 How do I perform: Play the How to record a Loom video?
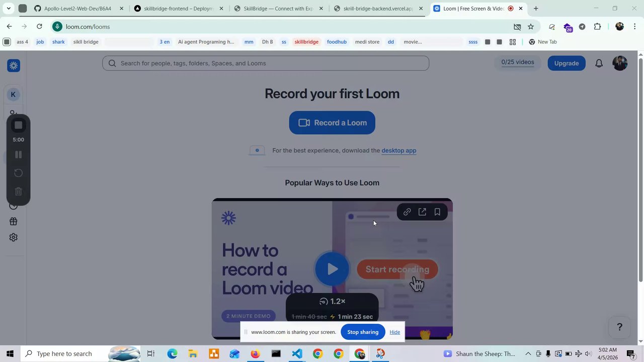pyautogui.click(x=332, y=269)
